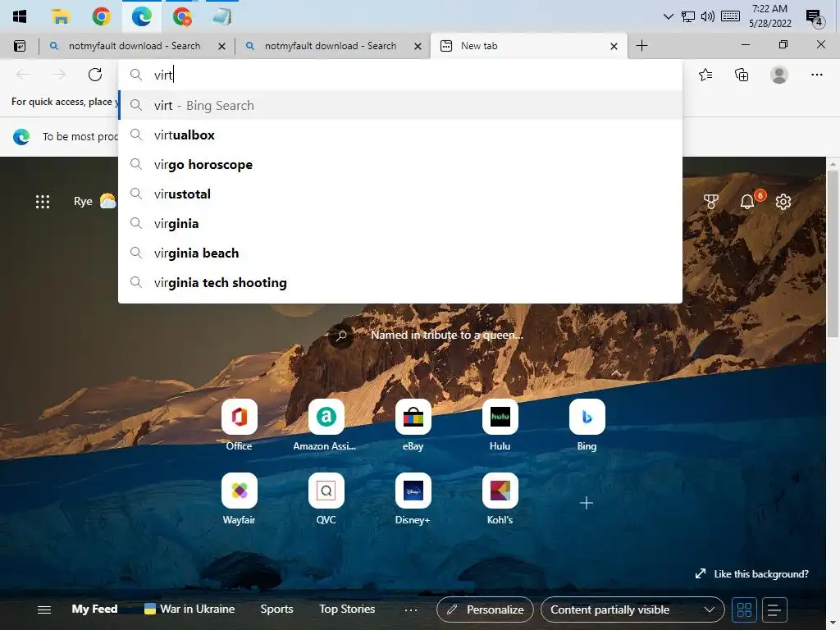The width and height of the screenshot is (840, 630).
Task: Launch Google Chrome from the taskbar
Action: click(x=101, y=16)
